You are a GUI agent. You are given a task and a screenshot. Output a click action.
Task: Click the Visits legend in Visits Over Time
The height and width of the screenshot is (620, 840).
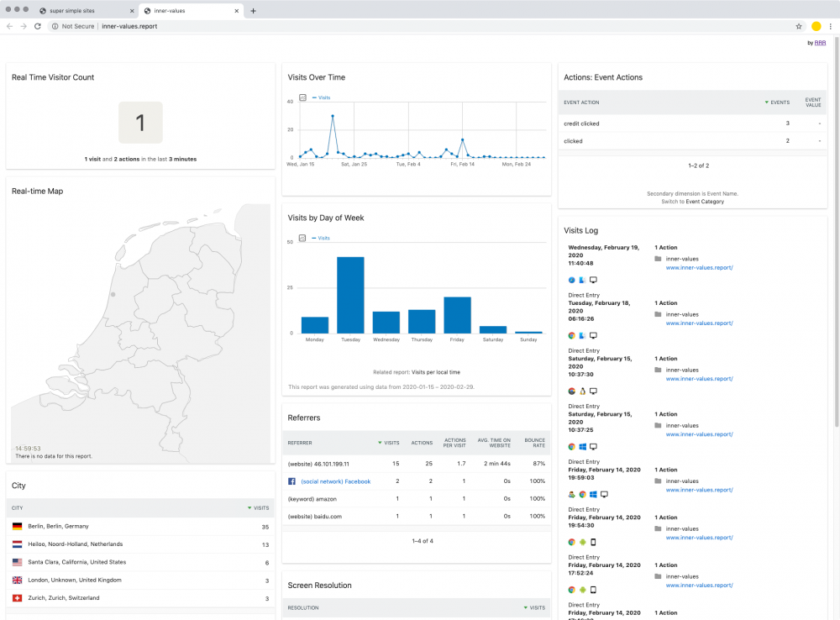click(x=322, y=97)
